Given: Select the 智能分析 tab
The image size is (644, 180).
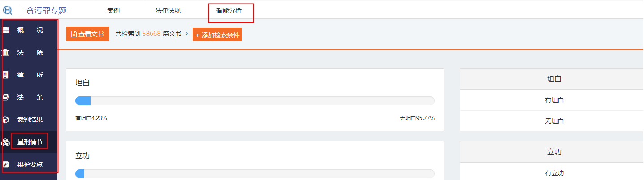Looking at the screenshot, I should click(x=229, y=10).
